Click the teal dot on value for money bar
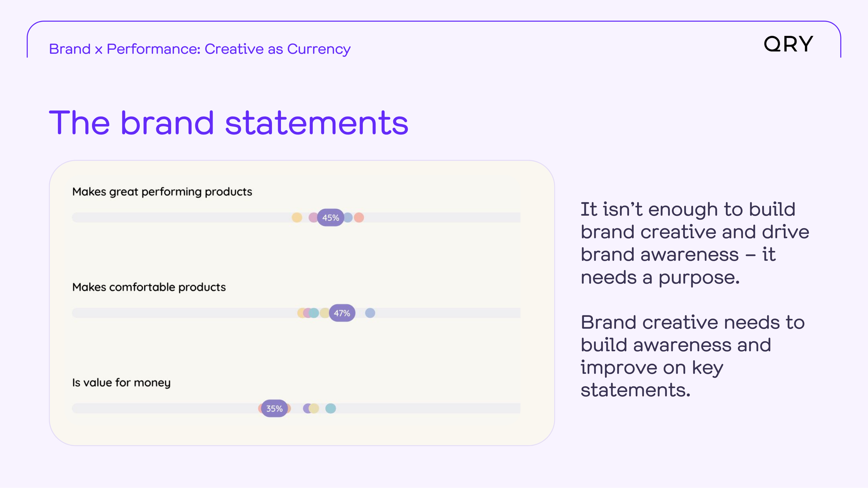 pyautogui.click(x=330, y=408)
